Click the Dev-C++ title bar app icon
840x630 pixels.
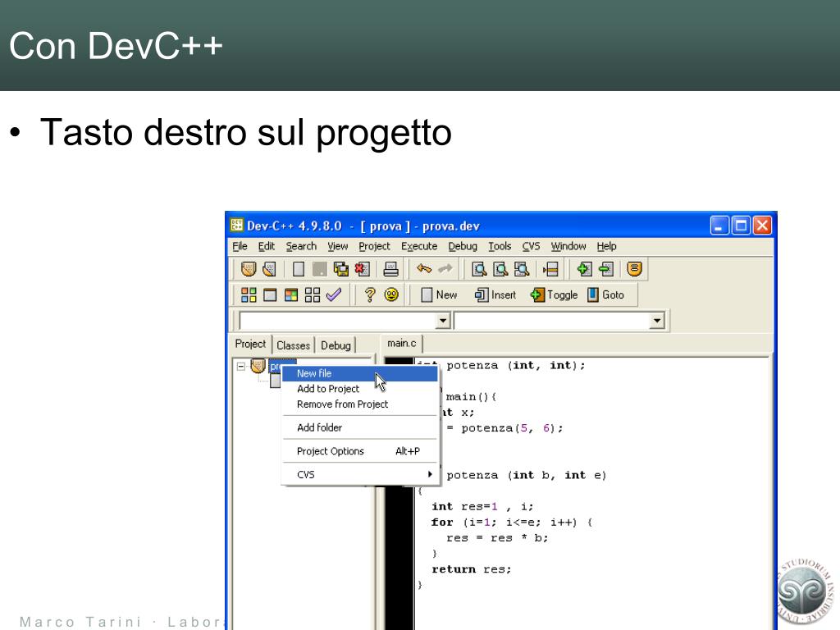(236, 225)
